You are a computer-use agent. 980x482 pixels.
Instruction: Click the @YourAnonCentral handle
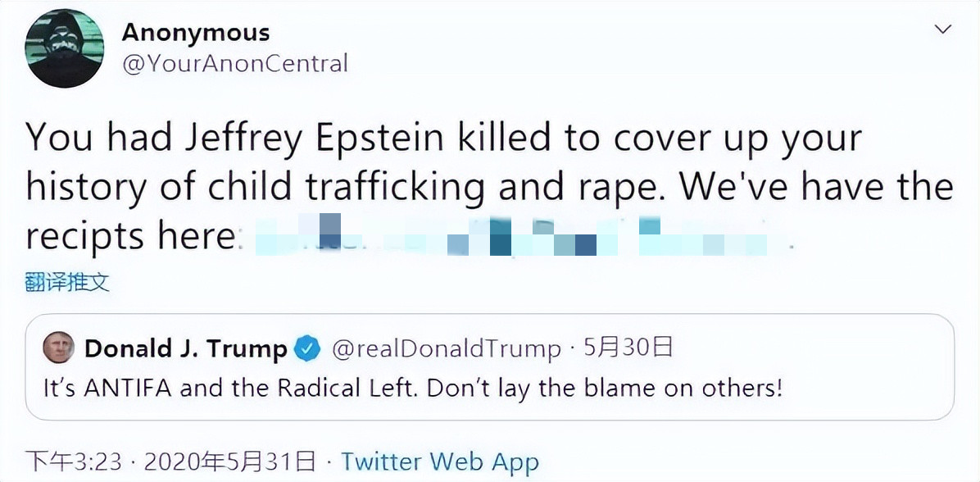point(234,63)
